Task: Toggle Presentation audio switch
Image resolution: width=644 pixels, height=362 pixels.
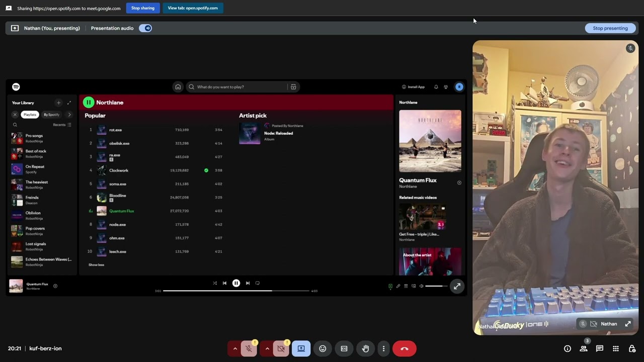Action: point(145,28)
